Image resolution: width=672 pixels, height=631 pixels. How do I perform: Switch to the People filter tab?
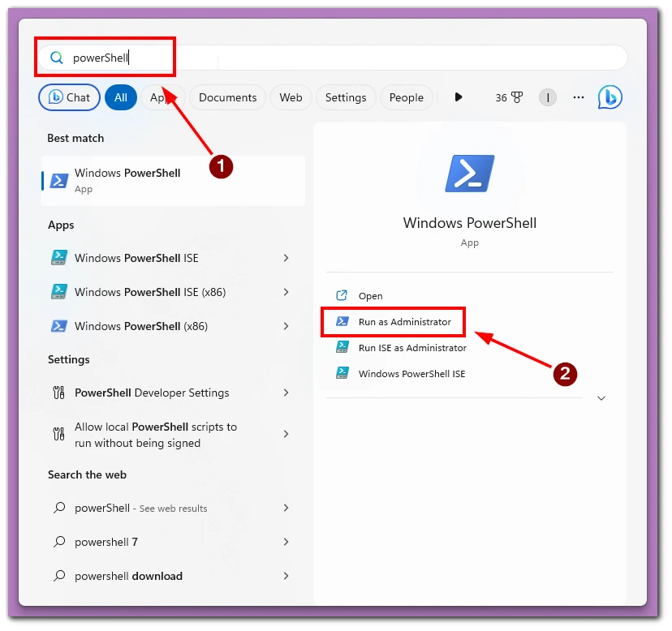coord(407,97)
